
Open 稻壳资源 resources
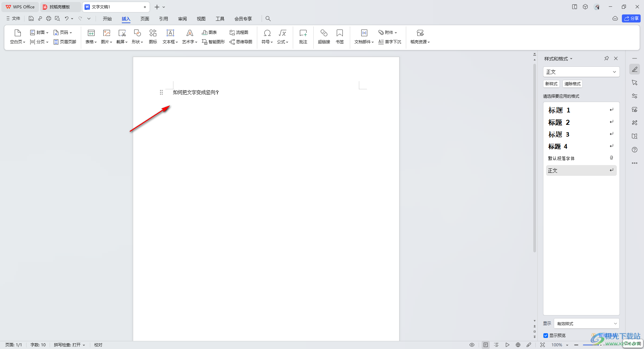(x=420, y=37)
